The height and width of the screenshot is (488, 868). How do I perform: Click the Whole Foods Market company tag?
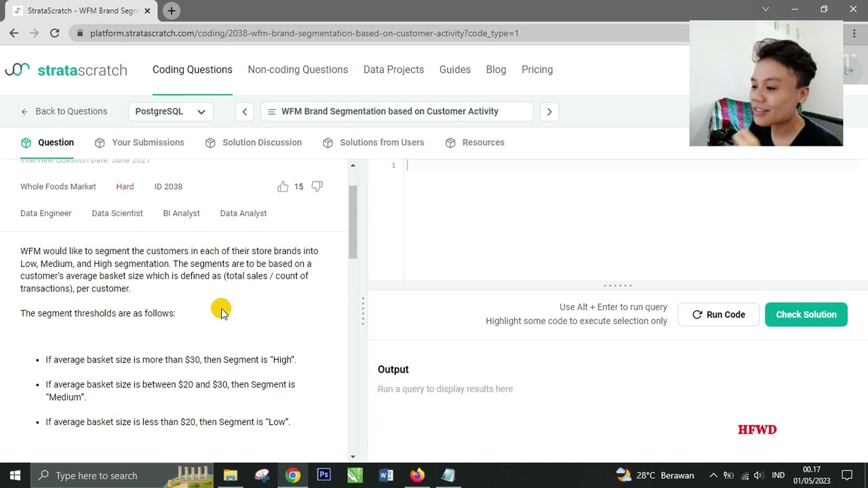click(58, 186)
